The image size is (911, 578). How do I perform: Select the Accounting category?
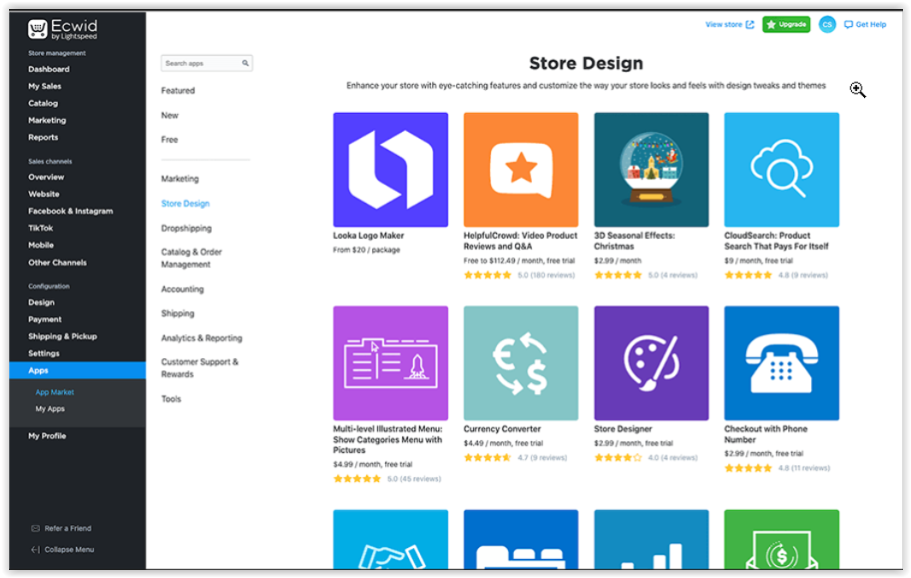pyautogui.click(x=182, y=289)
